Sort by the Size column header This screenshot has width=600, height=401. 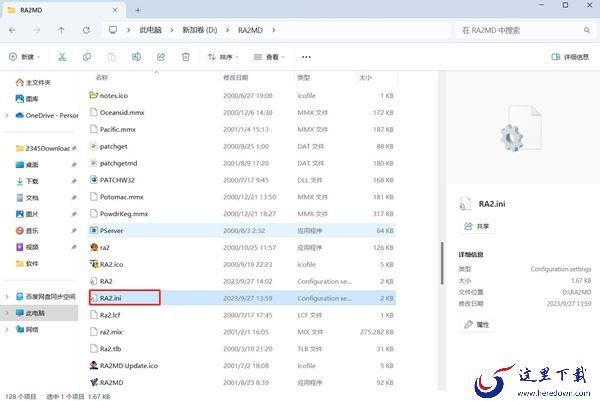pyautogui.click(x=365, y=78)
